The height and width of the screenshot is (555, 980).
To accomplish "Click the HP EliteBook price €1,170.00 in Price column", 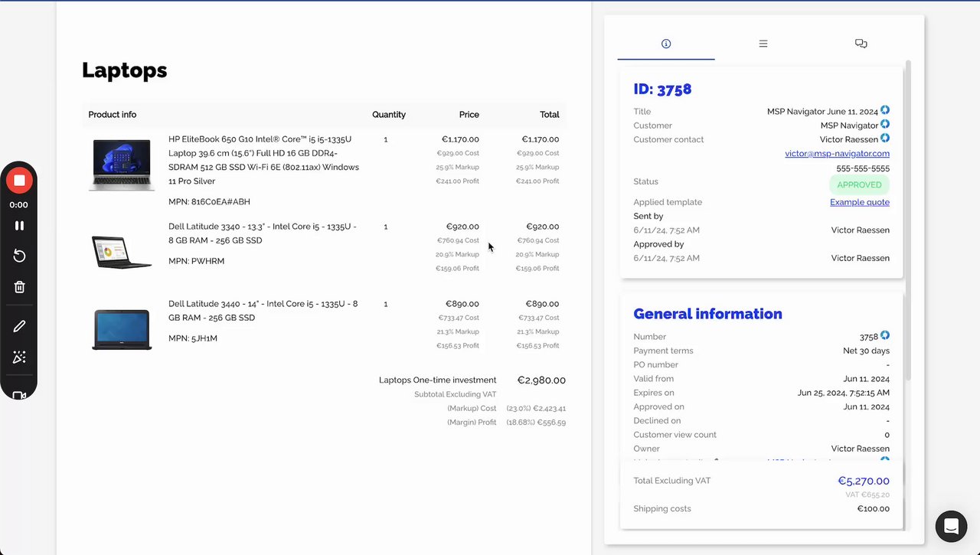I will click(x=460, y=139).
